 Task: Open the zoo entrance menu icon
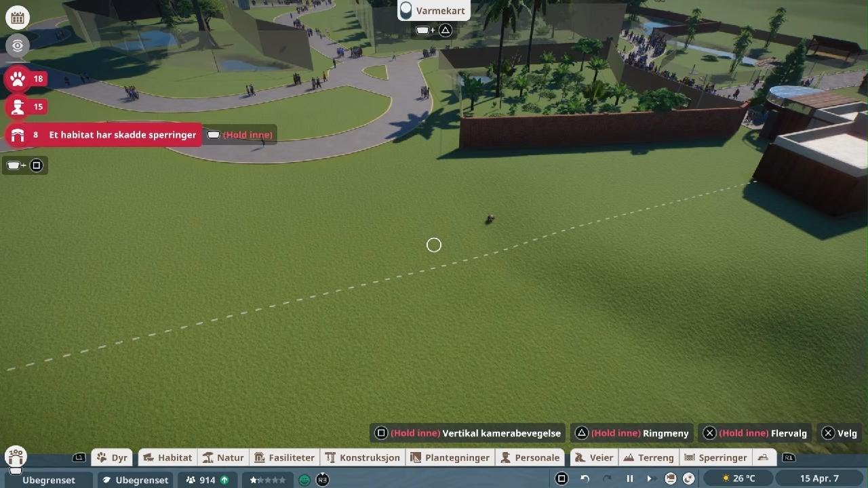click(15, 457)
